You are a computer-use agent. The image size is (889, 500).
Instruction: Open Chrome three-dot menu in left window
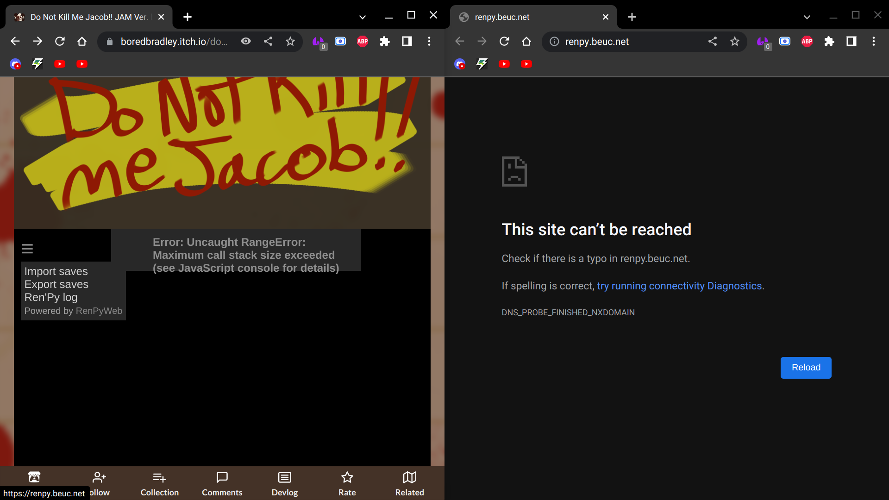pos(429,41)
